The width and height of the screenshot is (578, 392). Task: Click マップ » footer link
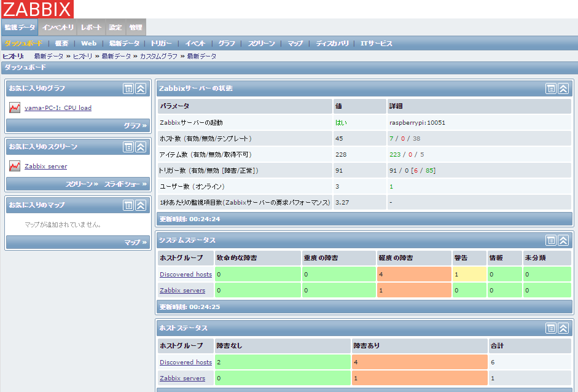(x=136, y=242)
